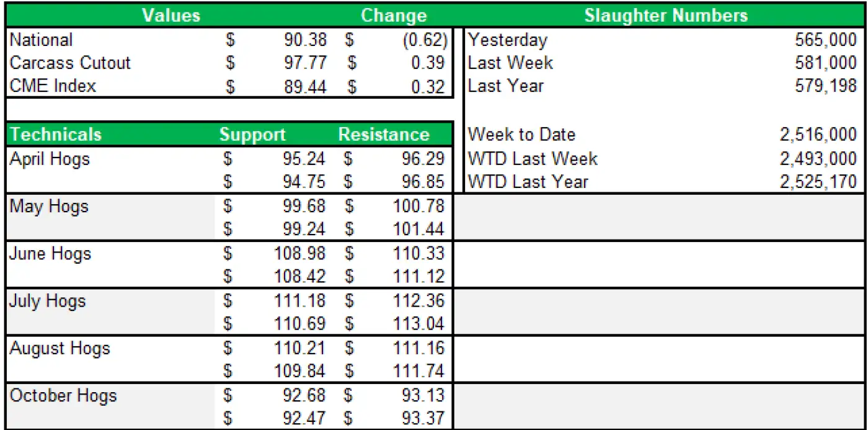The width and height of the screenshot is (868, 430).
Task: Click the National value 90.38
Action: coord(305,40)
